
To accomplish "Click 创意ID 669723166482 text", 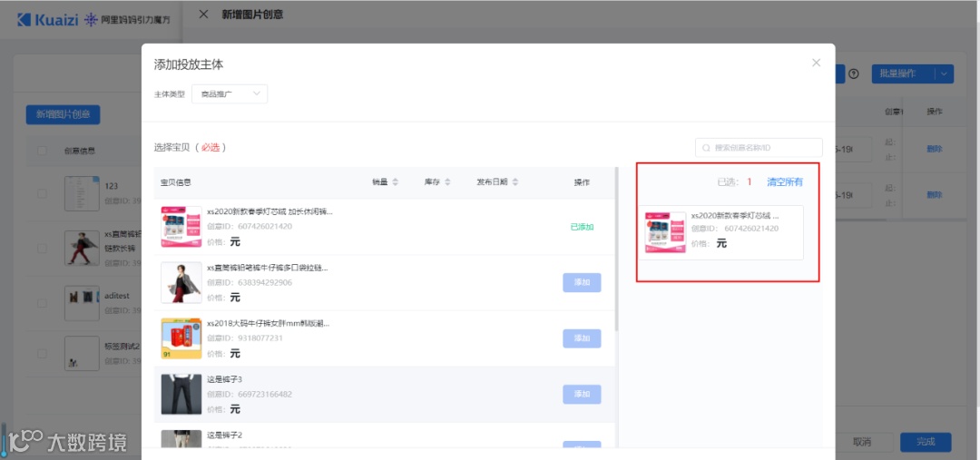I will click(x=250, y=394).
